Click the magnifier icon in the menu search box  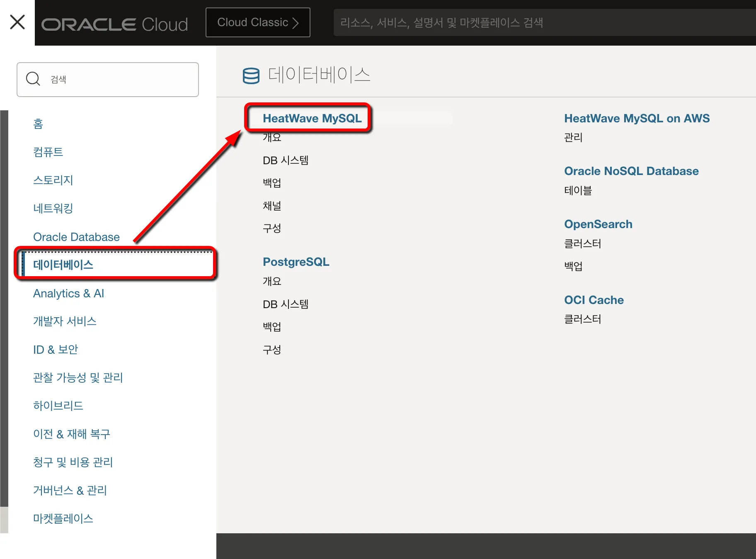click(x=33, y=79)
